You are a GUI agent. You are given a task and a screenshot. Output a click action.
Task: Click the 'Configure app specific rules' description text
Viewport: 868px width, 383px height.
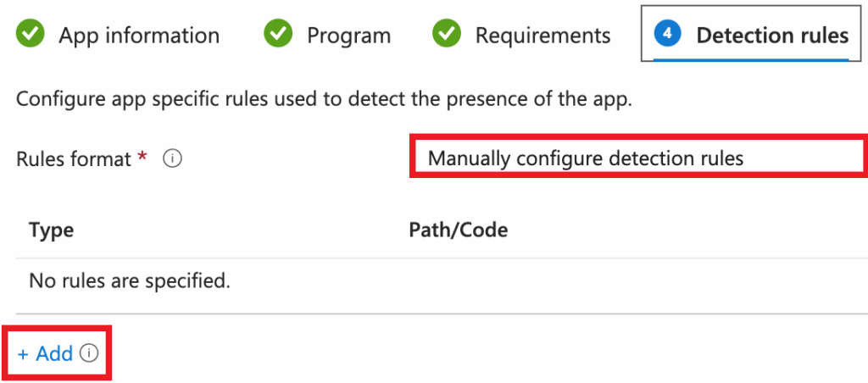click(x=324, y=99)
